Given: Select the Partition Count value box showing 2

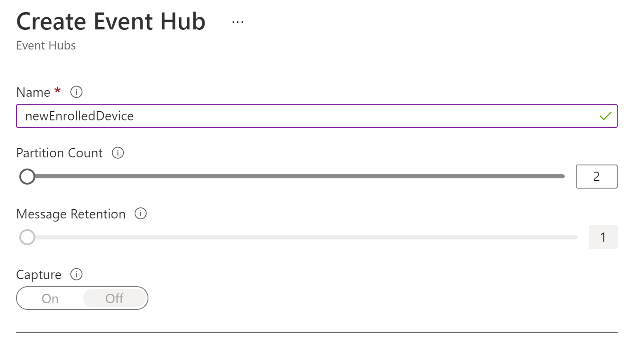Looking at the screenshot, I should point(597,177).
